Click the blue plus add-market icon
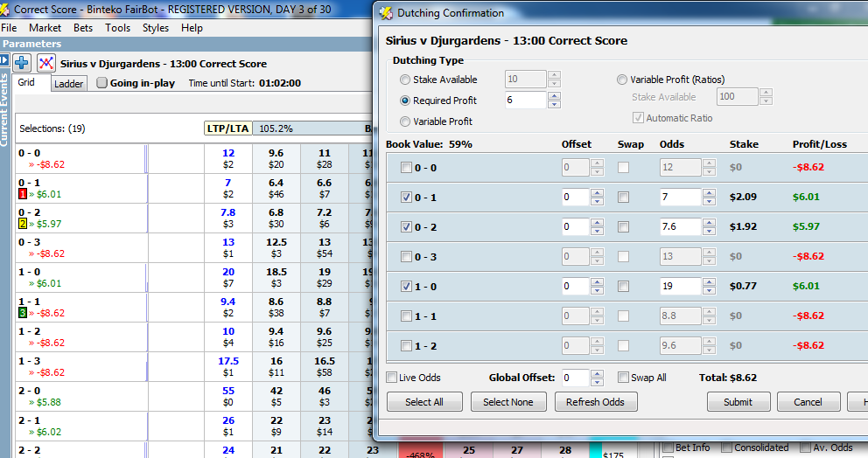This screenshot has height=458, width=868. pos(22,63)
